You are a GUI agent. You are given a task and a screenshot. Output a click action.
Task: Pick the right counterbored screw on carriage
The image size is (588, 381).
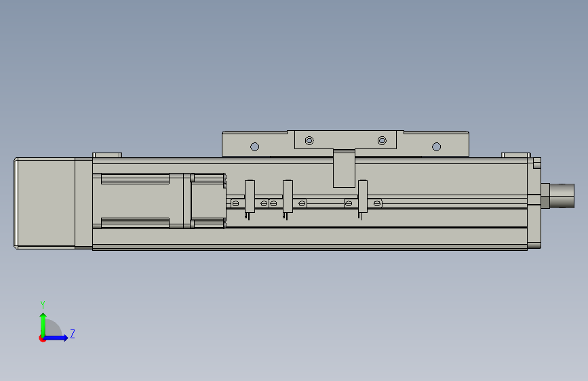pyautogui.click(x=382, y=140)
